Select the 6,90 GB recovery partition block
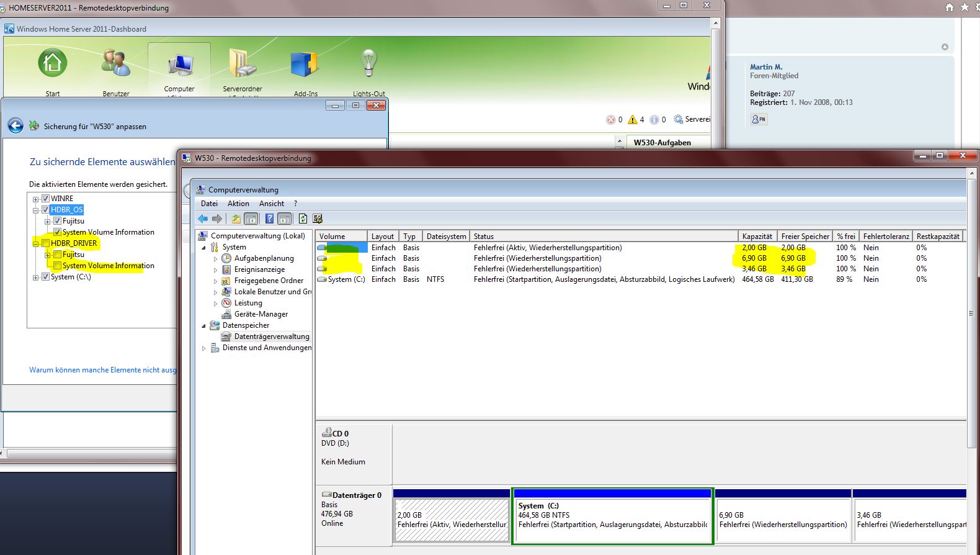The image size is (980, 555). tap(783, 515)
